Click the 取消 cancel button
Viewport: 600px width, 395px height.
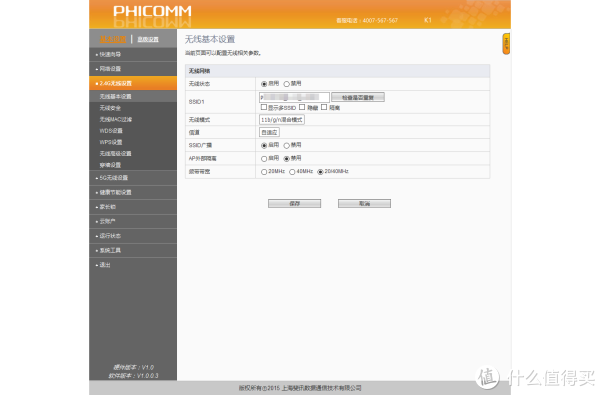[364, 204]
